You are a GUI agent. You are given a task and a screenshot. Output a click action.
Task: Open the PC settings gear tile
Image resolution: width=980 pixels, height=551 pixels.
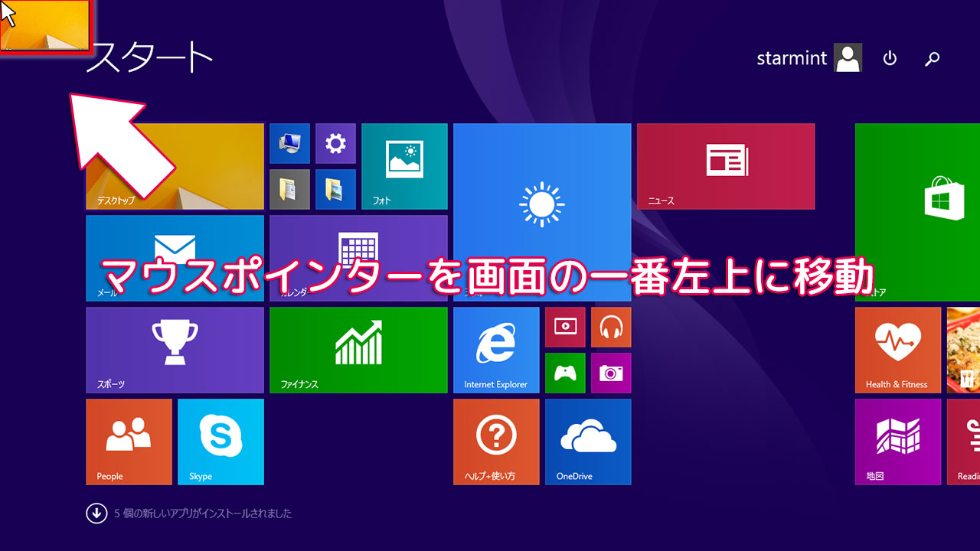(x=335, y=143)
